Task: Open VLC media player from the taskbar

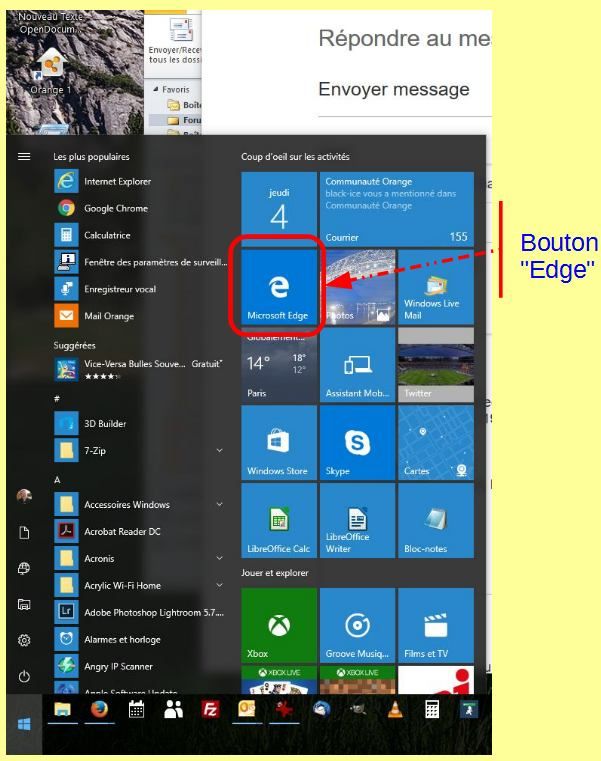Action: [x=395, y=710]
